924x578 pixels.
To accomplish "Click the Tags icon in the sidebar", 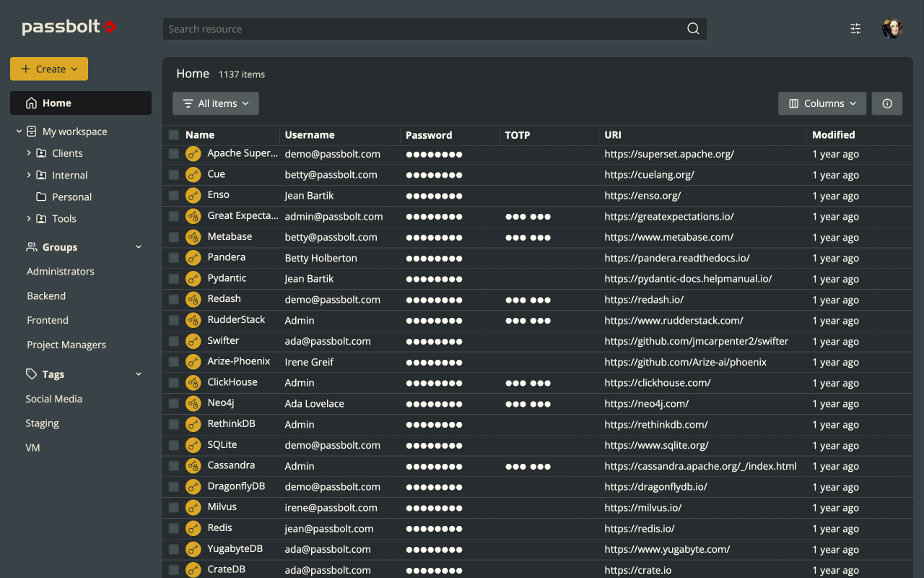I will pyautogui.click(x=30, y=374).
